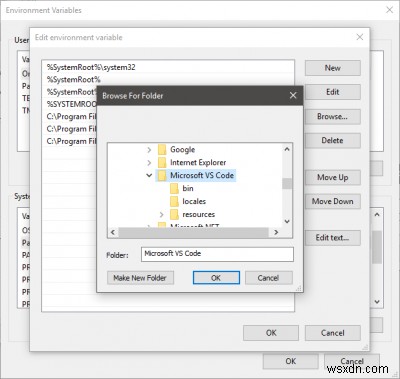
Task: Close the Environment Variables window
Action: [389, 10]
